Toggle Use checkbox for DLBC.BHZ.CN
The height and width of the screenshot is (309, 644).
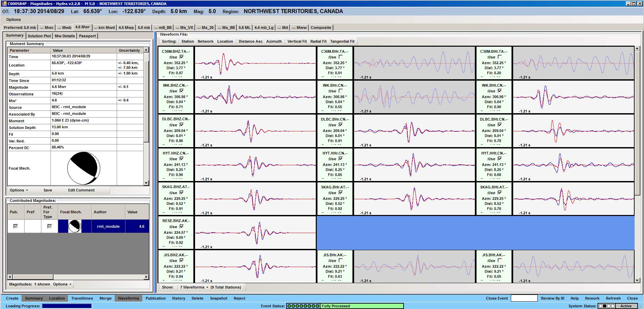tap(181, 125)
